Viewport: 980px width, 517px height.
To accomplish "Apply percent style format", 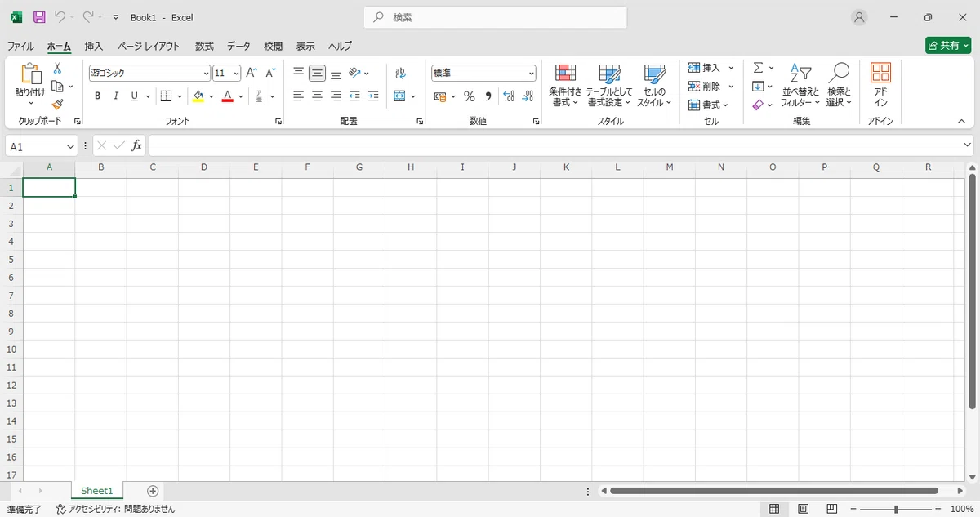I will [x=469, y=96].
